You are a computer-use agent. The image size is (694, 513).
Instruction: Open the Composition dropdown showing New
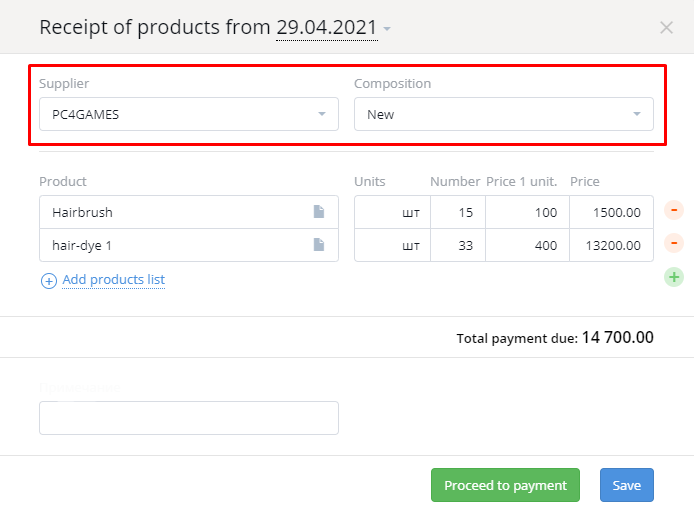pos(504,114)
